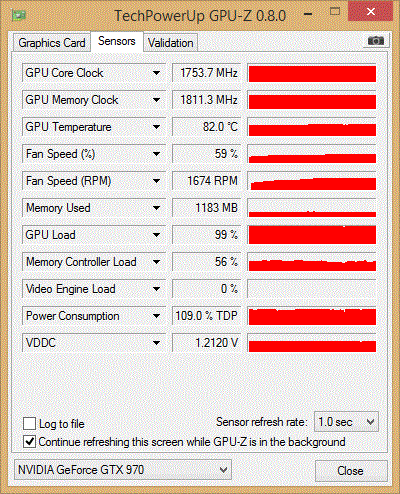
Task: Uncheck Continue refreshing in background option
Action: point(30,442)
